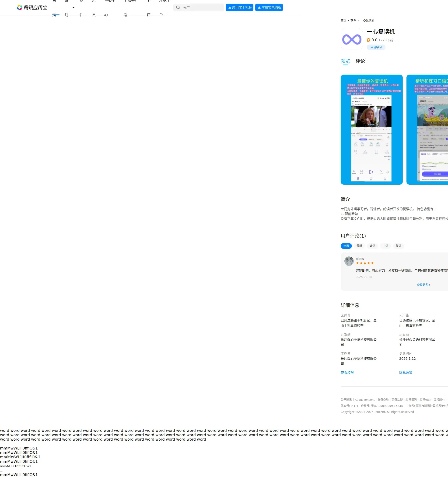
Task: Expand the navigation dropdown arrow beside logo
Action: tap(73, 8)
